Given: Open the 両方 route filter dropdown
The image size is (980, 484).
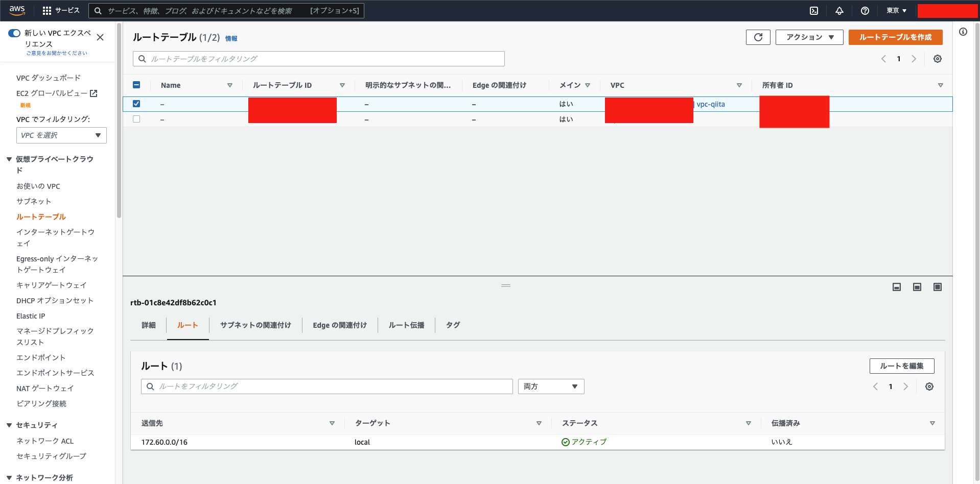Looking at the screenshot, I should click(551, 386).
